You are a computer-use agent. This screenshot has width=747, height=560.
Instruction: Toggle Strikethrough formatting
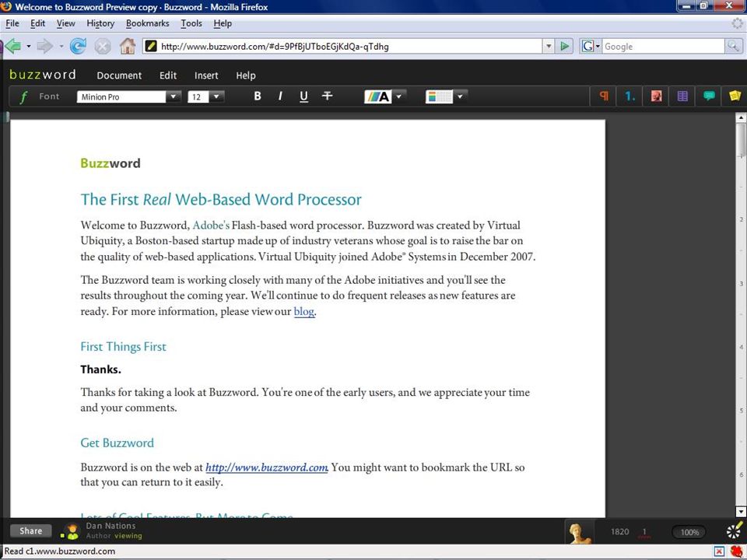point(327,96)
